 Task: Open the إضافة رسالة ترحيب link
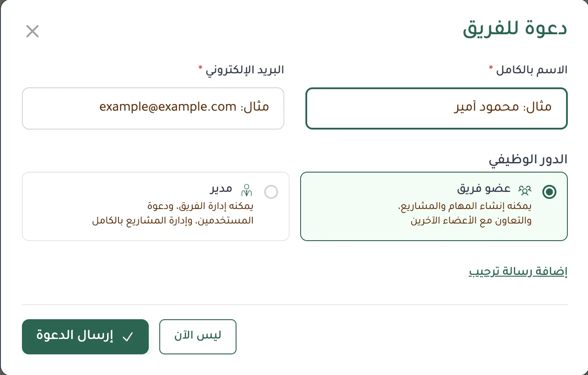(518, 272)
